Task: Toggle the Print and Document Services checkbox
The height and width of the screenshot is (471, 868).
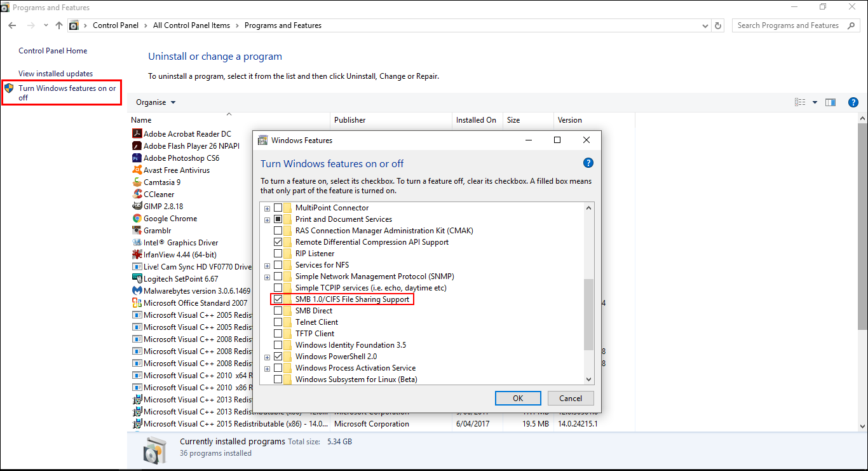Action: point(278,219)
